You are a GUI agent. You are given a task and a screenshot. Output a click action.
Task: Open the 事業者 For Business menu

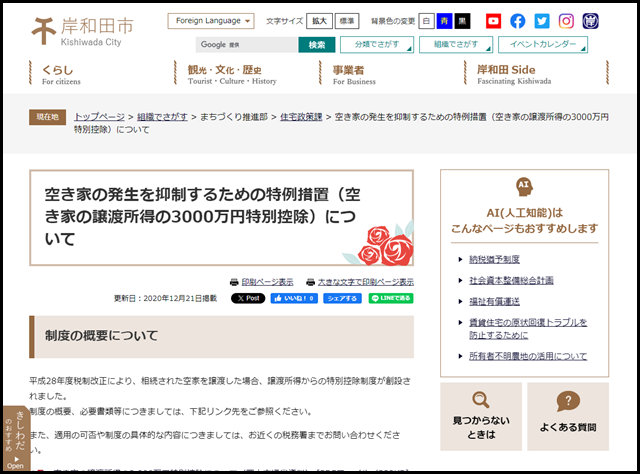pos(354,74)
